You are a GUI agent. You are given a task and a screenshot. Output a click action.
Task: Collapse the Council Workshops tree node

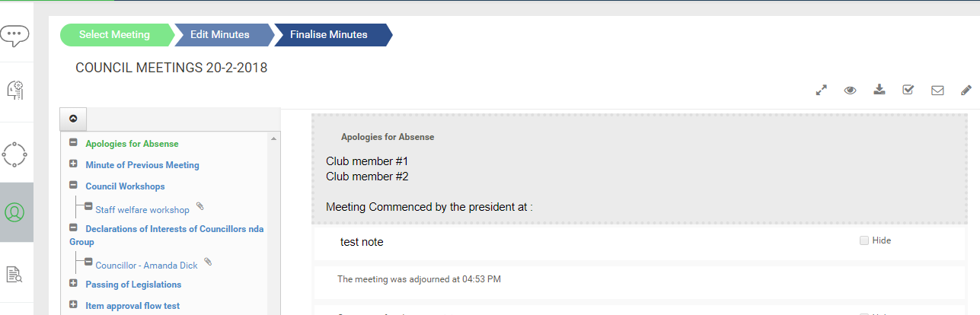[x=73, y=186]
